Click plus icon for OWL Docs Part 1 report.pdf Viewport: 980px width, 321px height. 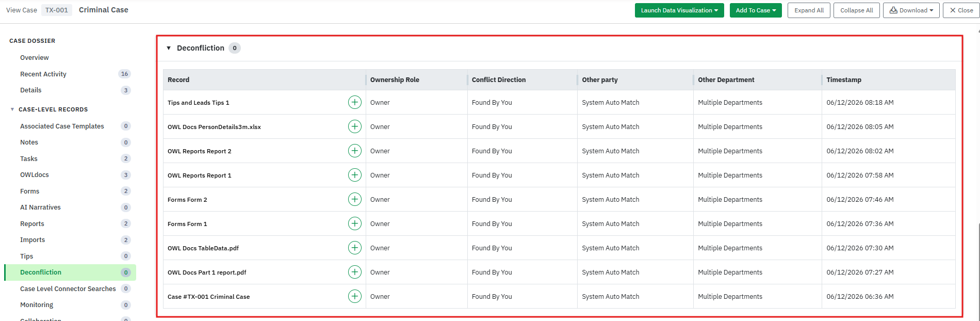pos(355,272)
